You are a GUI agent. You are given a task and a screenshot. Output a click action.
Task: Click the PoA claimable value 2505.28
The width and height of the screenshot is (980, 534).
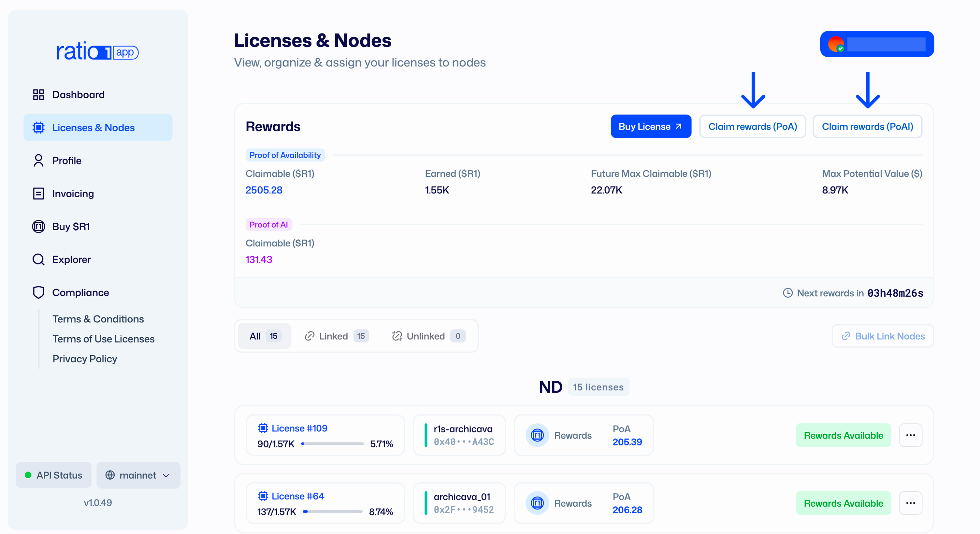point(264,190)
